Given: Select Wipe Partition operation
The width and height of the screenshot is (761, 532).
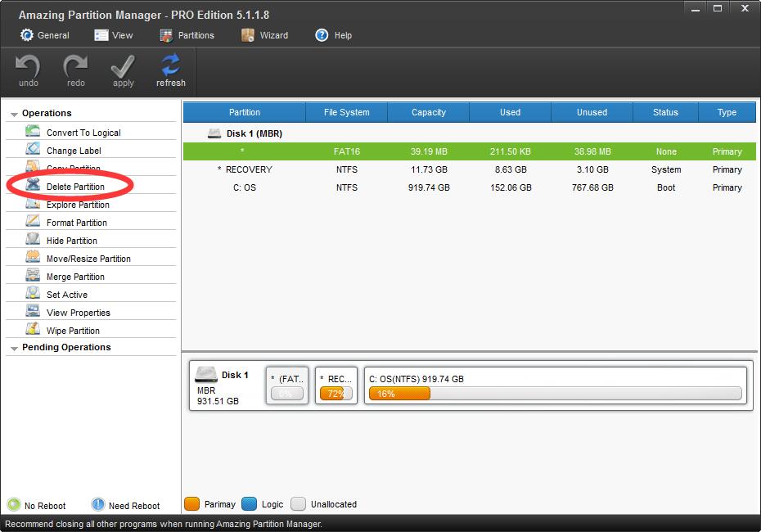Looking at the screenshot, I should (91, 330).
